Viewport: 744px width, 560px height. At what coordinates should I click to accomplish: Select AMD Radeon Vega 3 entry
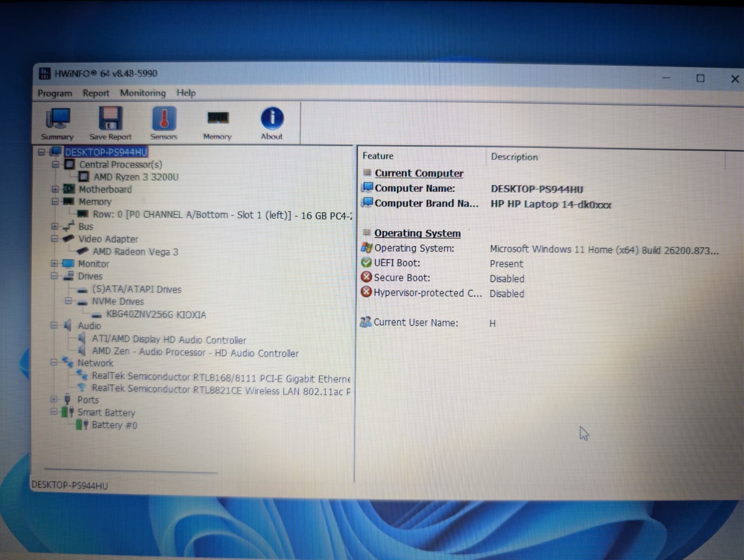(135, 252)
